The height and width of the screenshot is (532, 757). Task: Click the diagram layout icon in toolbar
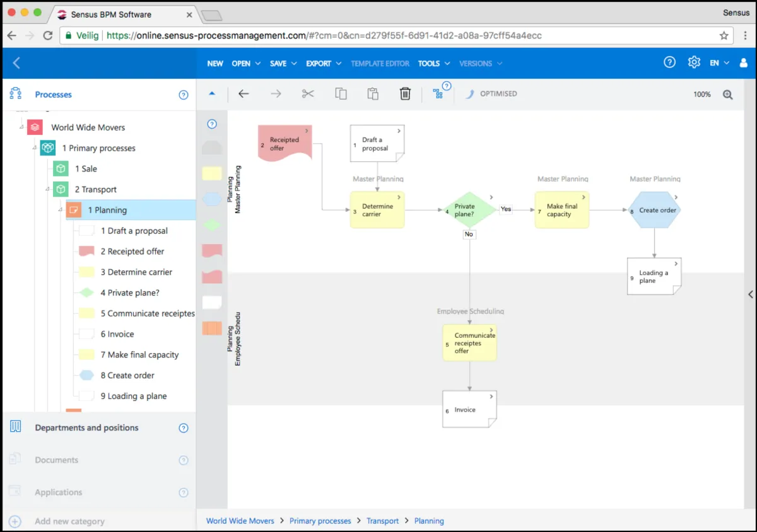(x=438, y=94)
